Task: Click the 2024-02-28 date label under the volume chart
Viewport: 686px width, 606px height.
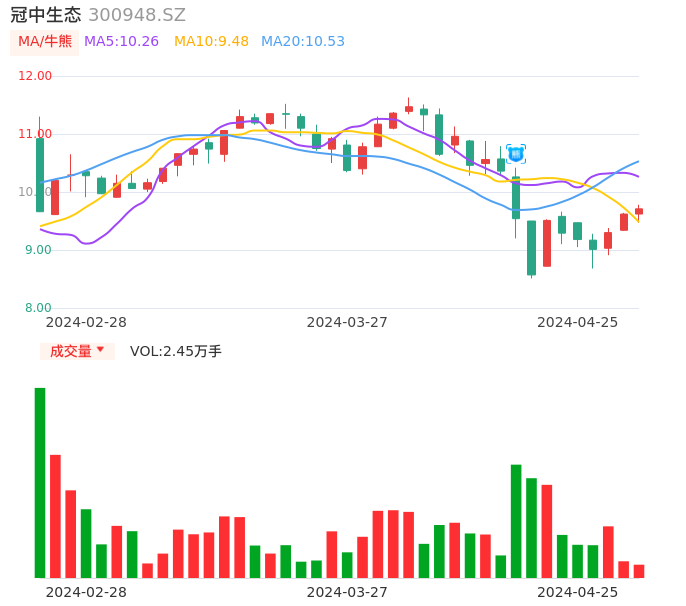Action: [86, 592]
